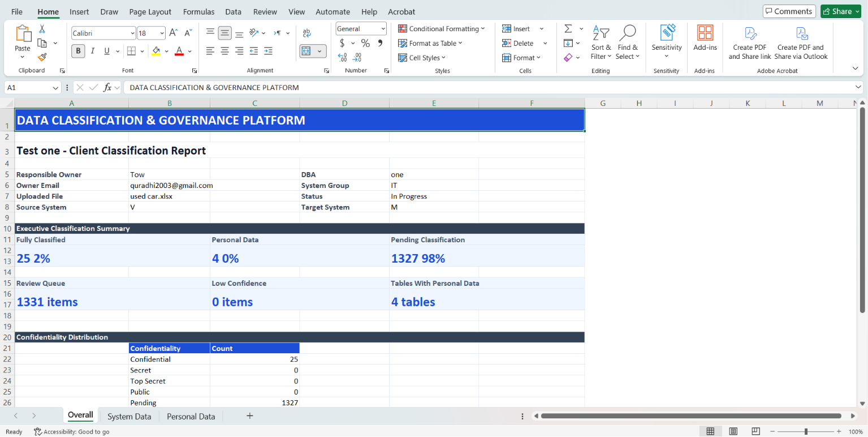Decrease font size with the smaller A icon
868x437 pixels.
[x=188, y=33]
